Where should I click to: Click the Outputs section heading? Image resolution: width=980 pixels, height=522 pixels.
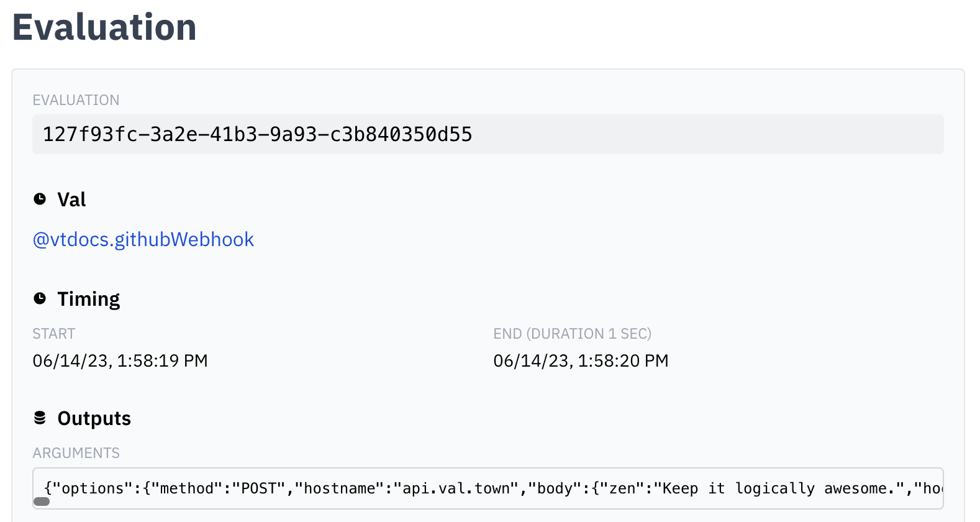pos(94,418)
